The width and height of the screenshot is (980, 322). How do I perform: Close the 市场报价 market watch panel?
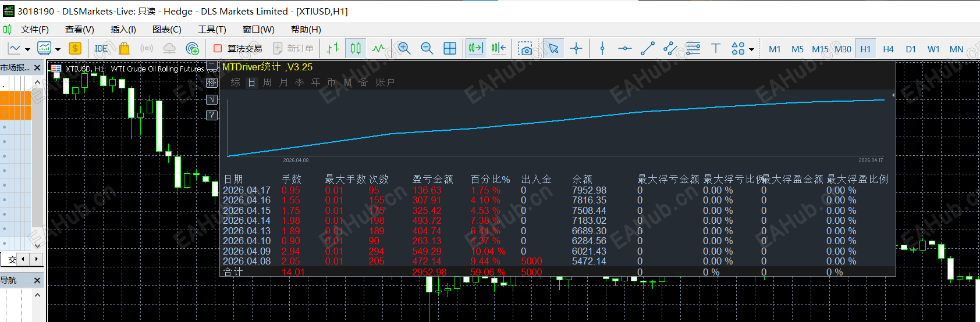pos(37,68)
